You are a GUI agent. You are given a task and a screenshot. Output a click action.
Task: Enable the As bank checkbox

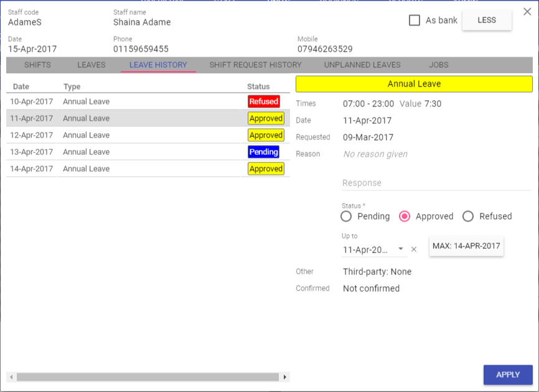pyautogui.click(x=415, y=20)
